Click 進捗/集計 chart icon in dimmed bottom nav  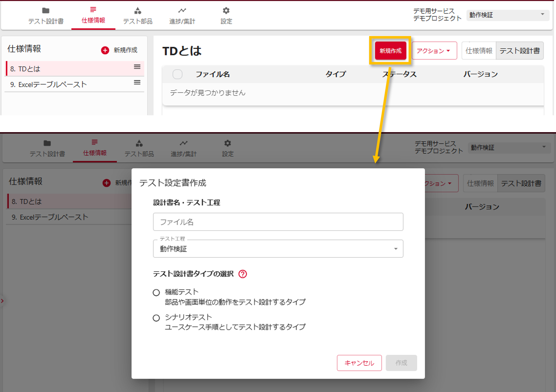tap(183, 143)
